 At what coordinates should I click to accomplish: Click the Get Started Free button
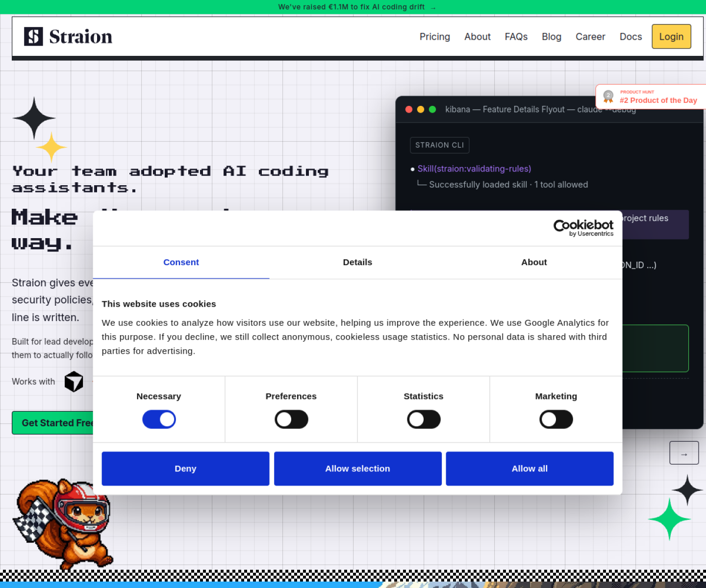pyautogui.click(x=53, y=423)
